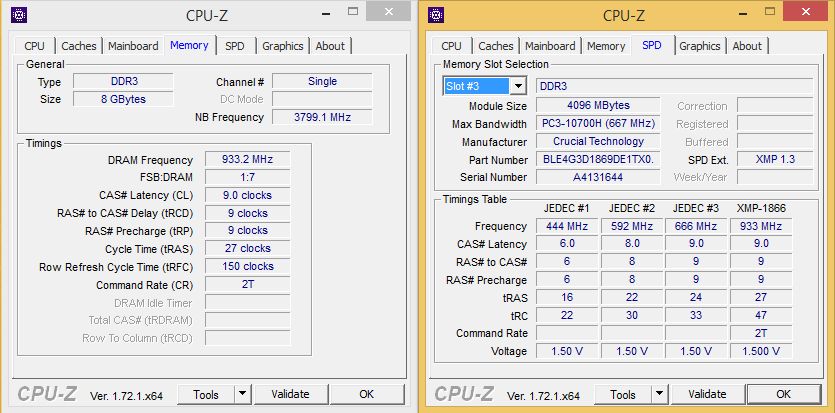Close the left CPU-Z window
This screenshot has height=413, width=835.
pos(389,11)
